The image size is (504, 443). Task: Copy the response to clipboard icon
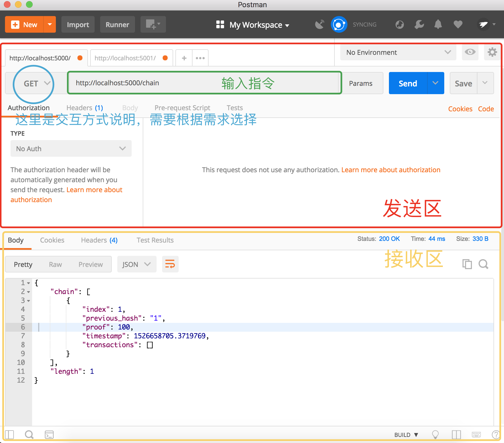[467, 264]
